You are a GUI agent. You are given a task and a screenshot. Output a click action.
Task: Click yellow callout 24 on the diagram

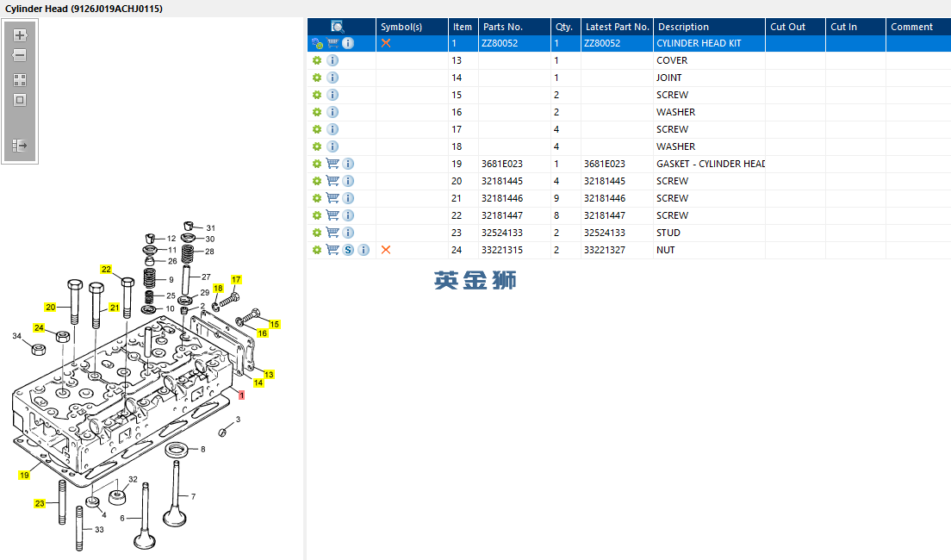tap(39, 327)
